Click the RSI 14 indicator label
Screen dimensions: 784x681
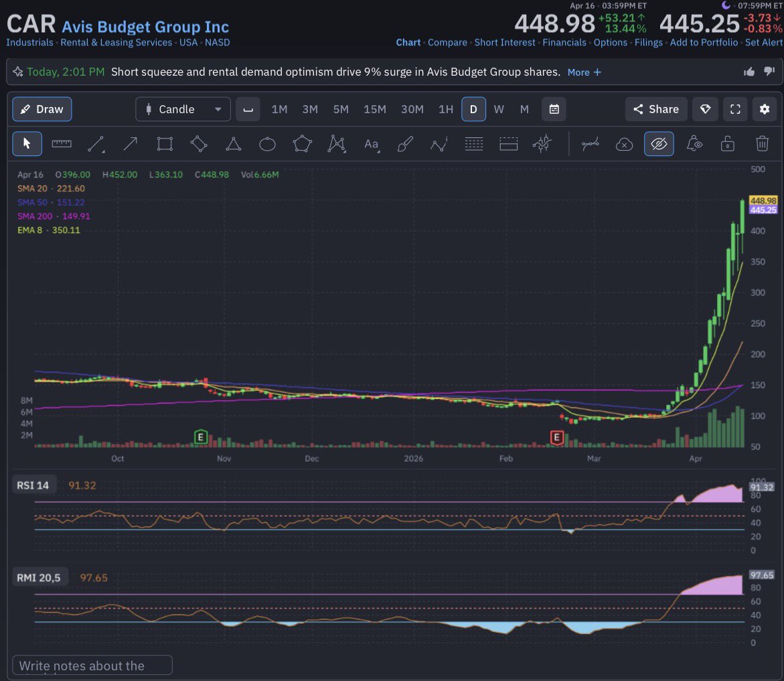point(33,485)
